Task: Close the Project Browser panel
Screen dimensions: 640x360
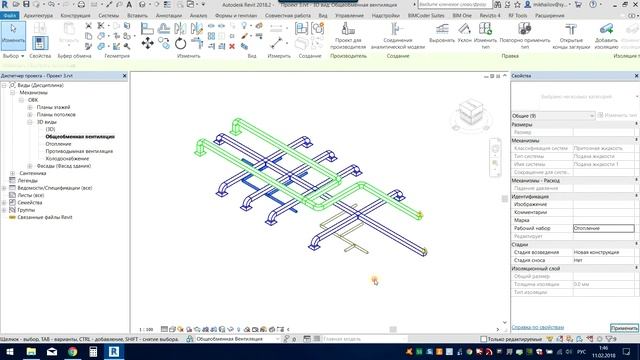Action: (x=124, y=76)
